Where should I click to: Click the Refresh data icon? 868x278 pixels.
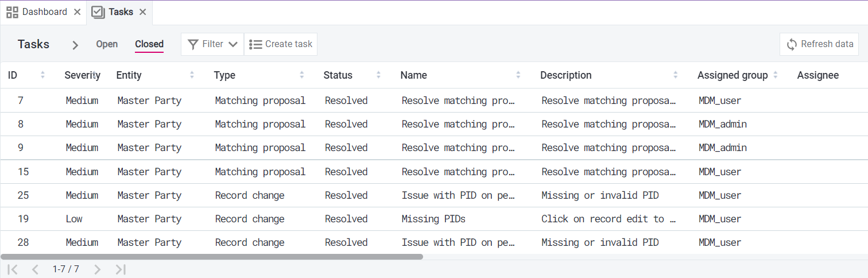[792, 44]
